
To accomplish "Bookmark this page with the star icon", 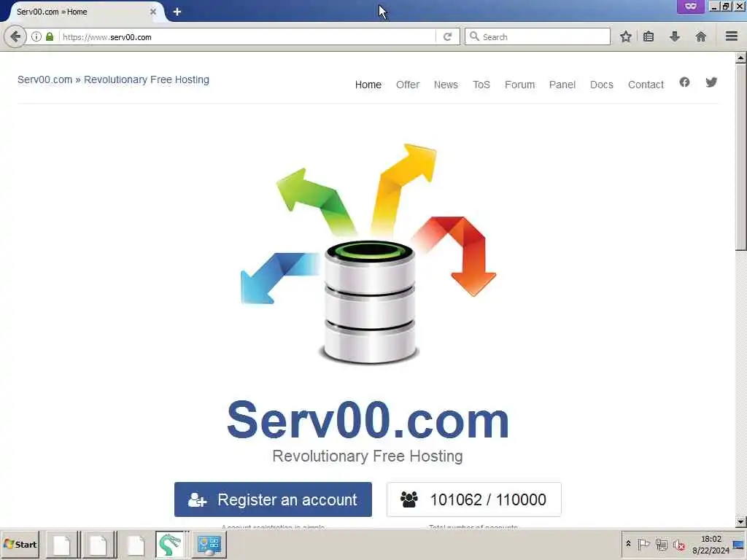I will [625, 36].
